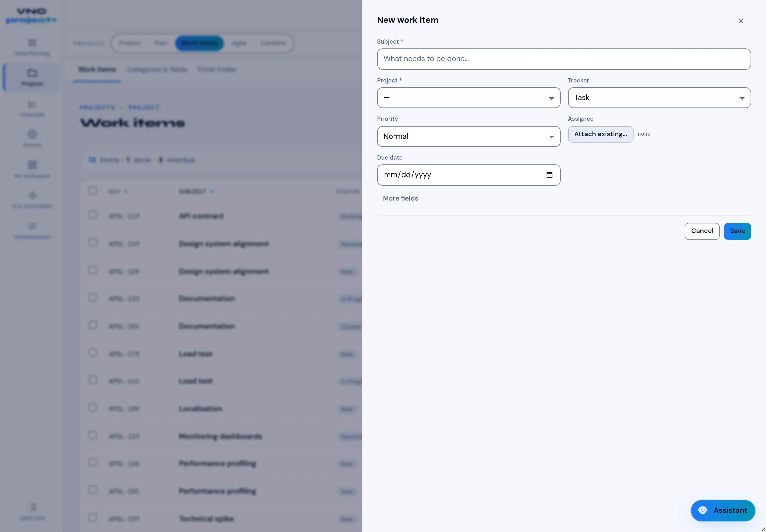The width and height of the screenshot is (766, 532).
Task: Select the Plan pill tab
Action: 161,43
